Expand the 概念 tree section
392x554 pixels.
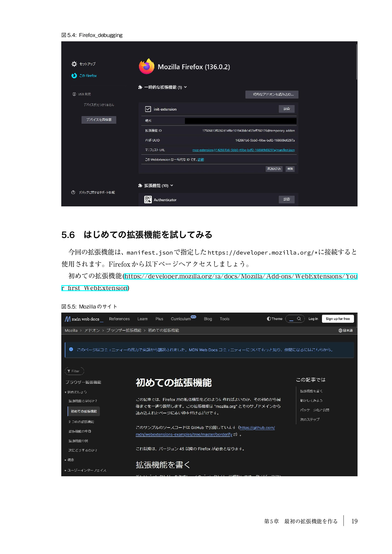[x=66, y=460]
